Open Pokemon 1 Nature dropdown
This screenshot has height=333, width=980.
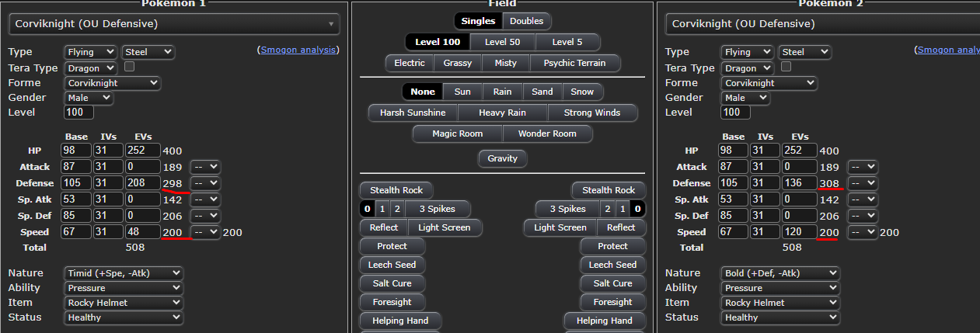coord(124,273)
